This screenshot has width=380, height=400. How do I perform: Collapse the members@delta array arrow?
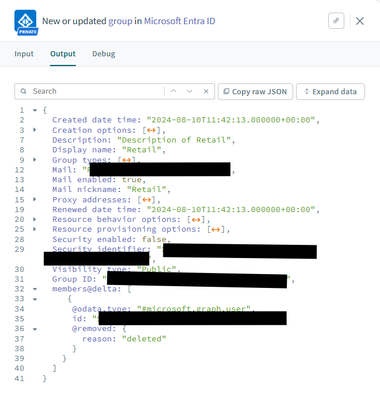[35, 289]
